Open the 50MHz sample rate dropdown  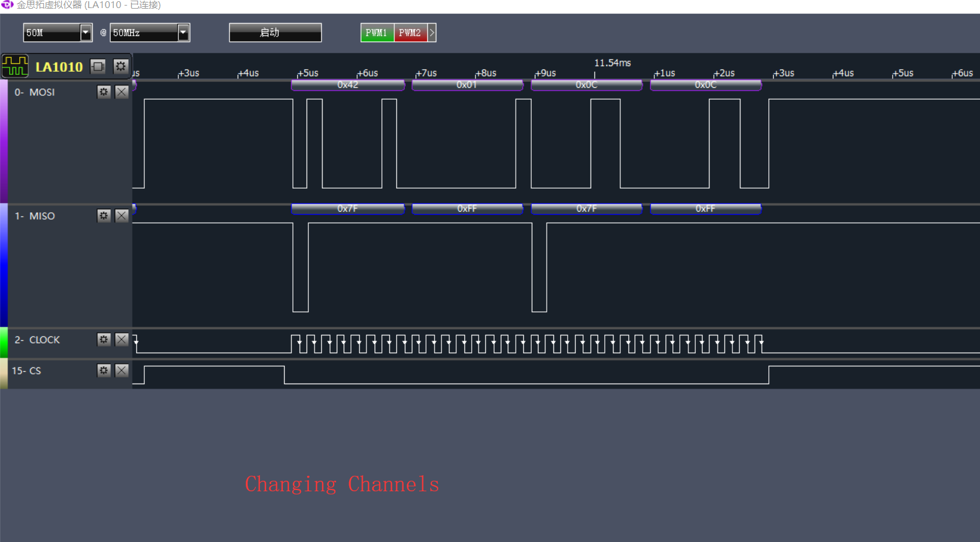coord(183,33)
